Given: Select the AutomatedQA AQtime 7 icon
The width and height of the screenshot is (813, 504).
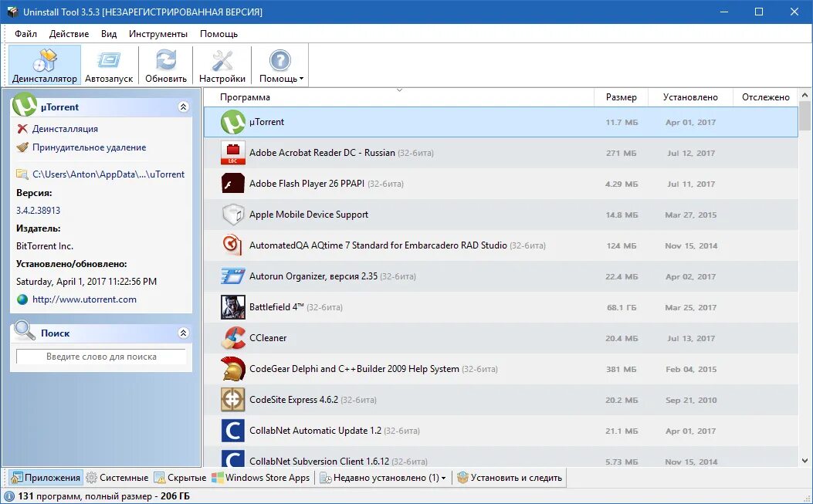Looking at the screenshot, I should coord(233,245).
